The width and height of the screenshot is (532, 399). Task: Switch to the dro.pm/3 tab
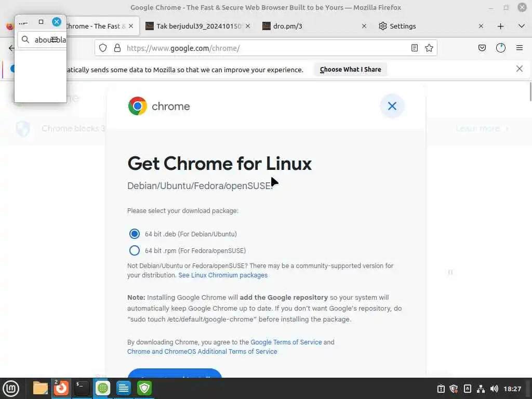click(314, 26)
